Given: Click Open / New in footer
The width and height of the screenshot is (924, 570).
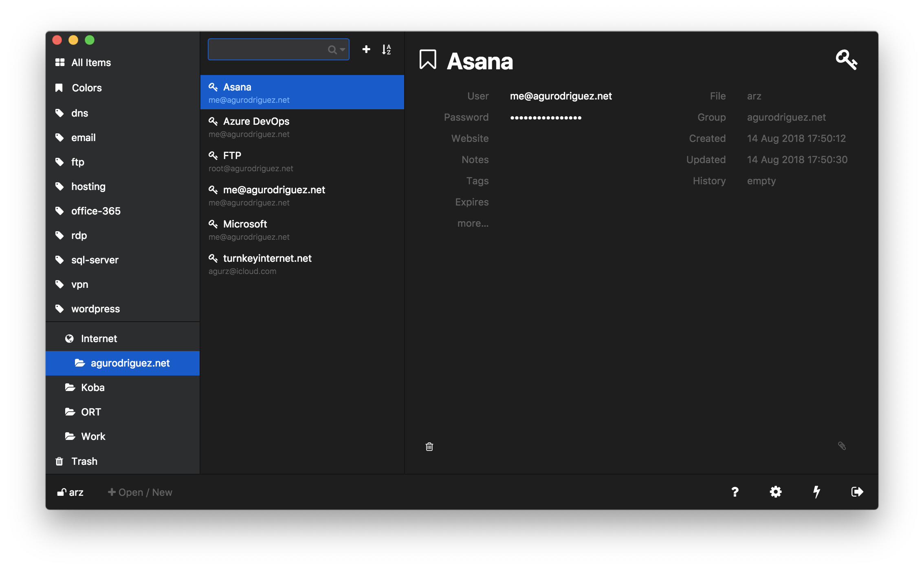Looking at the screenshot, I should 140,492.
